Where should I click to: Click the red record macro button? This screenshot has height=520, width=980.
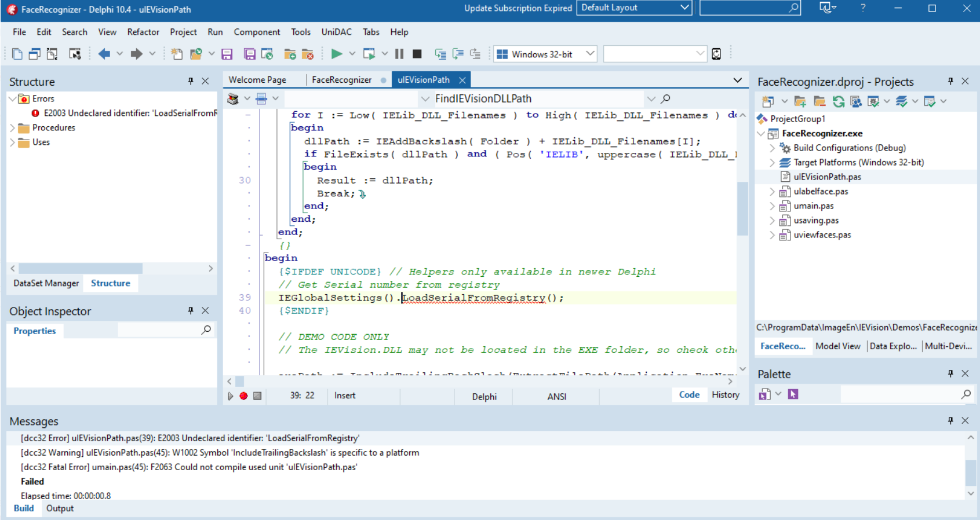(243, 396)
